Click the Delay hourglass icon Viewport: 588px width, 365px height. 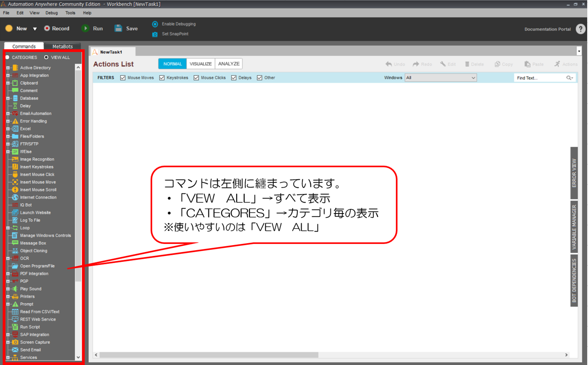tap(15, 106)
